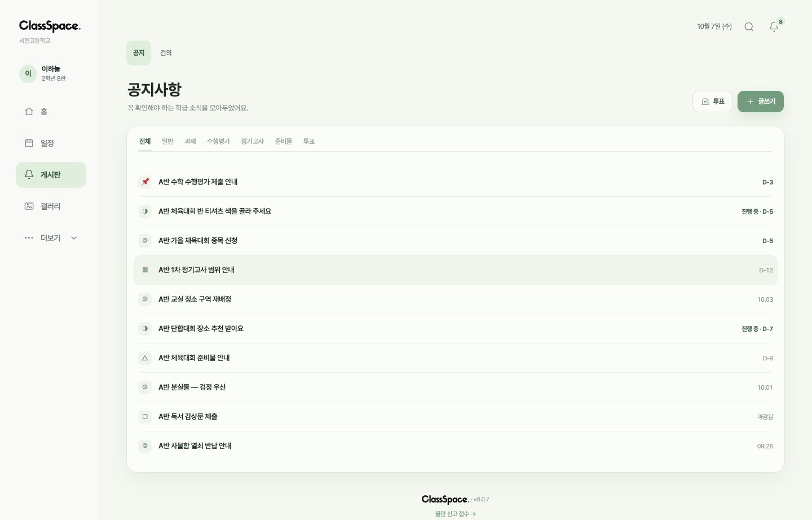Select the 일반 filter tab
Viewport: 812px width, 520px height.
tap(167, 142)
